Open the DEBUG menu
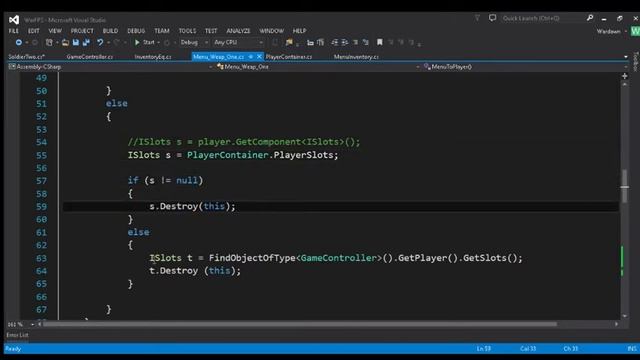The height and width of the screenshot is (360, 640). pos(136,31)
